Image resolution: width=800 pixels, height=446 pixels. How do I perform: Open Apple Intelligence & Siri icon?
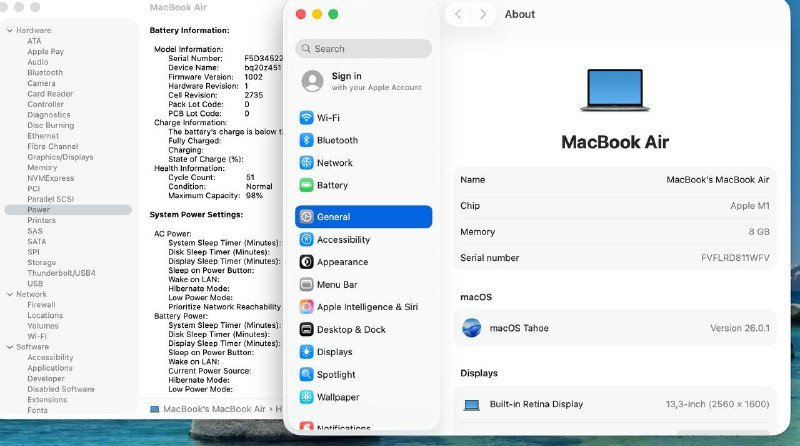(x=306, y=307)
